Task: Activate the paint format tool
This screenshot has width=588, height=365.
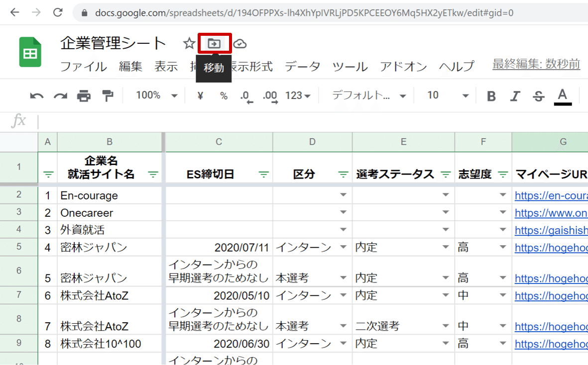Action: click(108, 96)
